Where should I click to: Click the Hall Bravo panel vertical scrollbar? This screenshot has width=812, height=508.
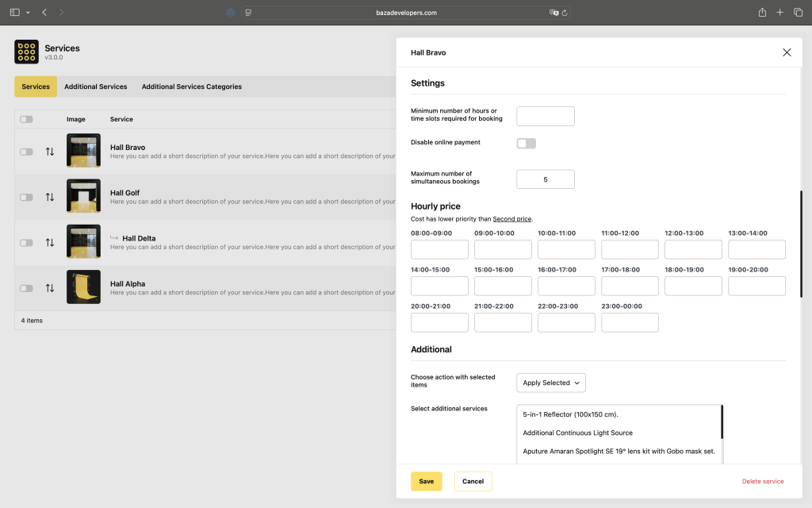(x=801, y=244)
